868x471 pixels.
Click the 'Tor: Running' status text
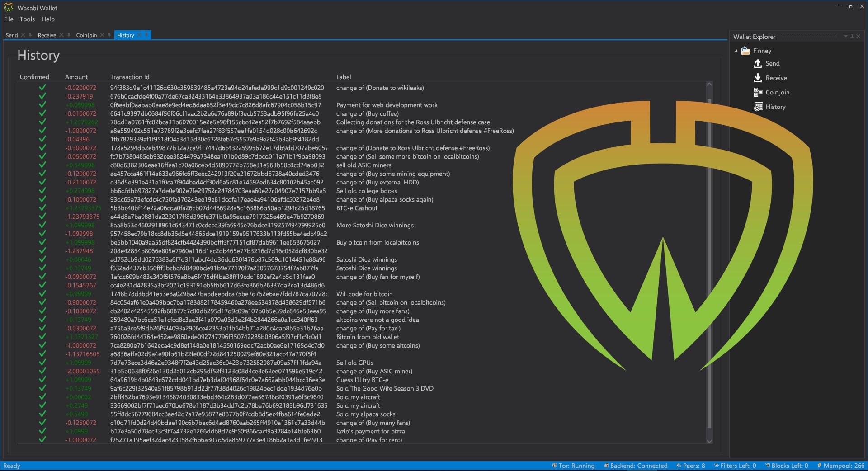point(576,466)
